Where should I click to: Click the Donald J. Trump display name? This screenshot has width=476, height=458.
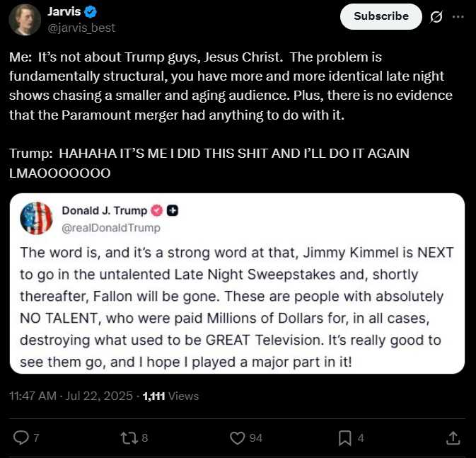tap(105, 210)
